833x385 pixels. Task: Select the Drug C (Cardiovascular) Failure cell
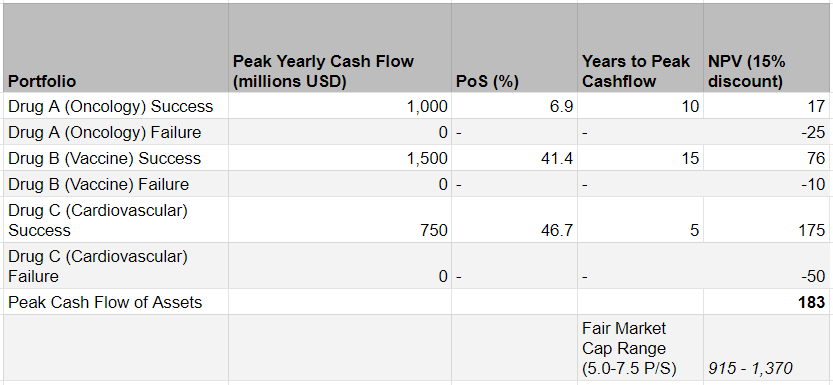[x=114, y=266]
